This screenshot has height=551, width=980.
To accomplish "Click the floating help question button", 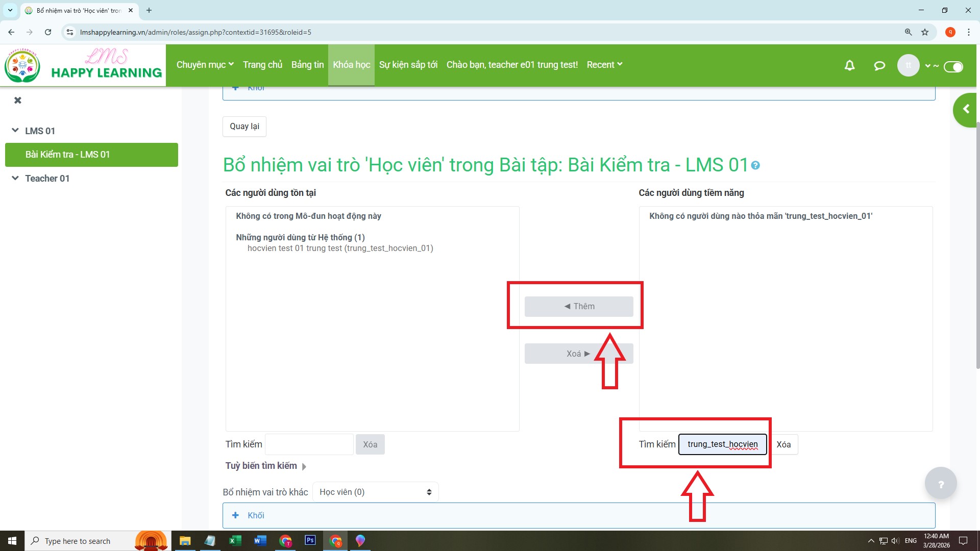I will pos(941,484).
